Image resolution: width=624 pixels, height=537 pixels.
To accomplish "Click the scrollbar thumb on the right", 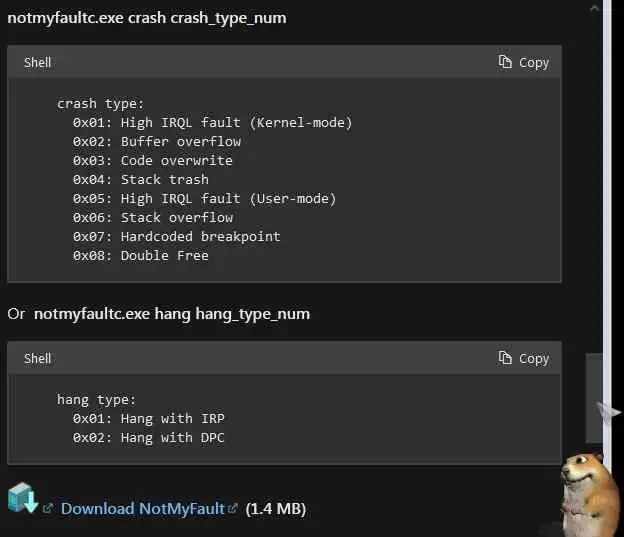I will point(593,397).
